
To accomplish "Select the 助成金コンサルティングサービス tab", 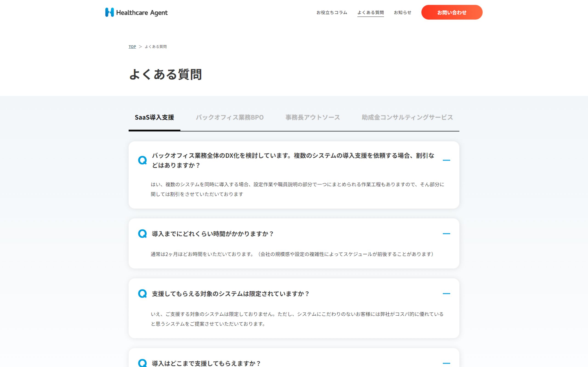I will [407, 117].
